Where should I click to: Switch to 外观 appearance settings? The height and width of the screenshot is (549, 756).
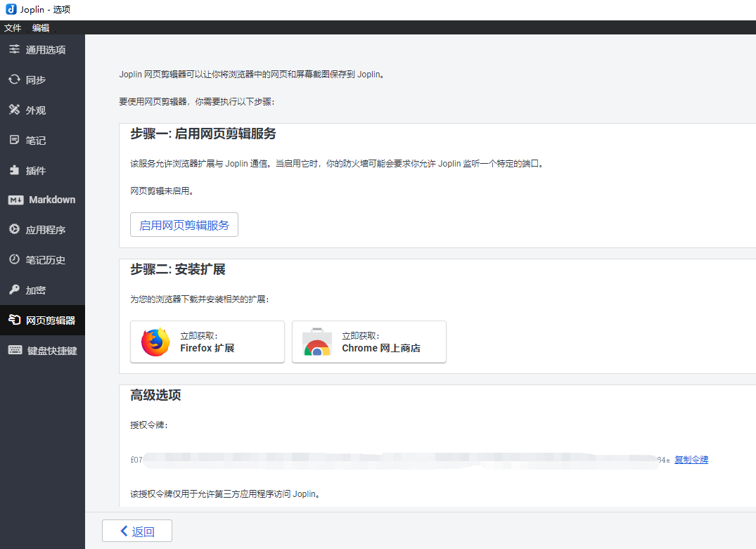pos(42,110)
